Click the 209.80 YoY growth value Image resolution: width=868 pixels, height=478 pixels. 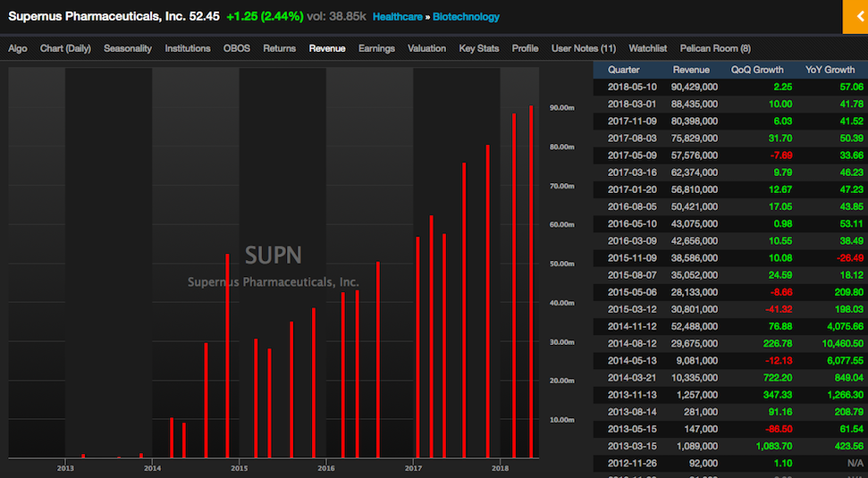click(x=849, y=293)
